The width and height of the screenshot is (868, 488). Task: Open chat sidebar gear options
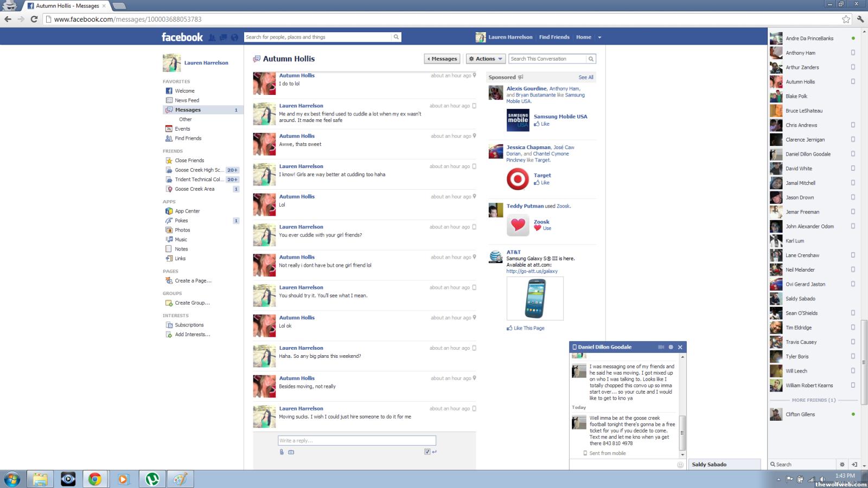(842, 465)
